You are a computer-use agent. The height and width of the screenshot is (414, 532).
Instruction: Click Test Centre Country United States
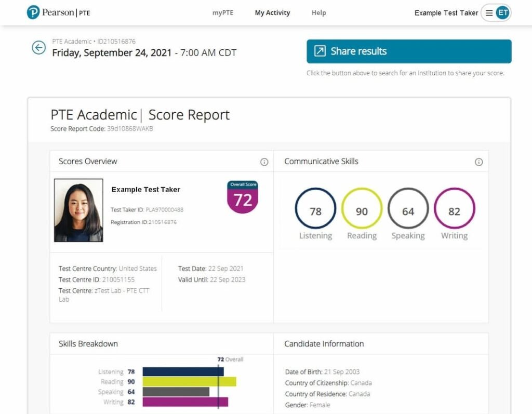(x=108, y=269)
